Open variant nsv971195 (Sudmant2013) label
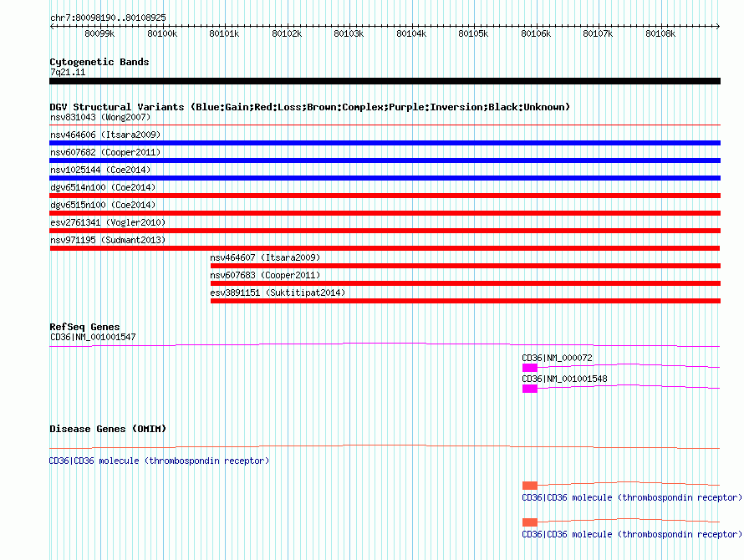The height and width of the screenshot is (560, 744). click(x=108, y=240)
